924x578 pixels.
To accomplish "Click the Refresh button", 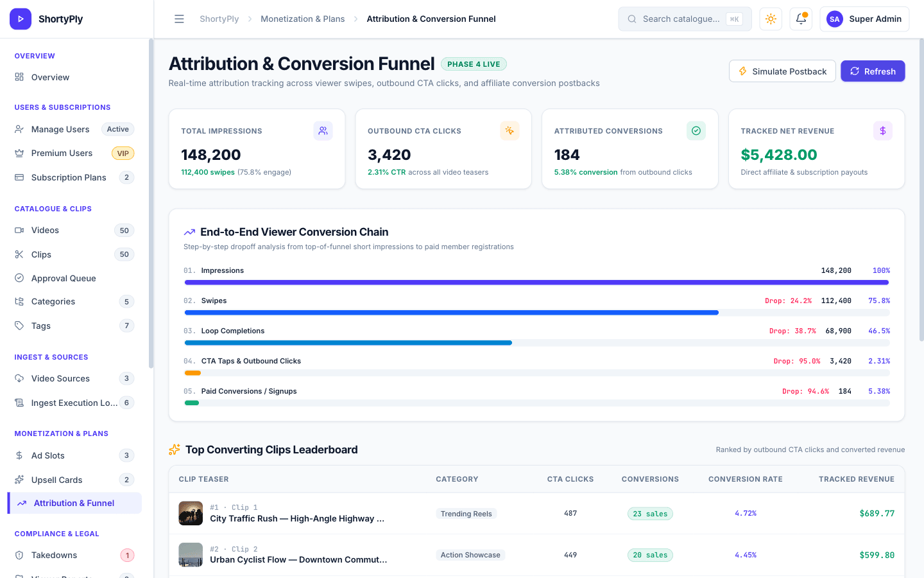I will [x=873, y=71].
